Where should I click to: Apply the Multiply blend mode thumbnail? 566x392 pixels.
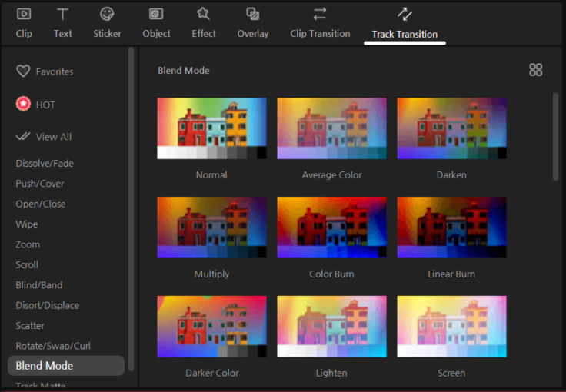click(211, 228)
